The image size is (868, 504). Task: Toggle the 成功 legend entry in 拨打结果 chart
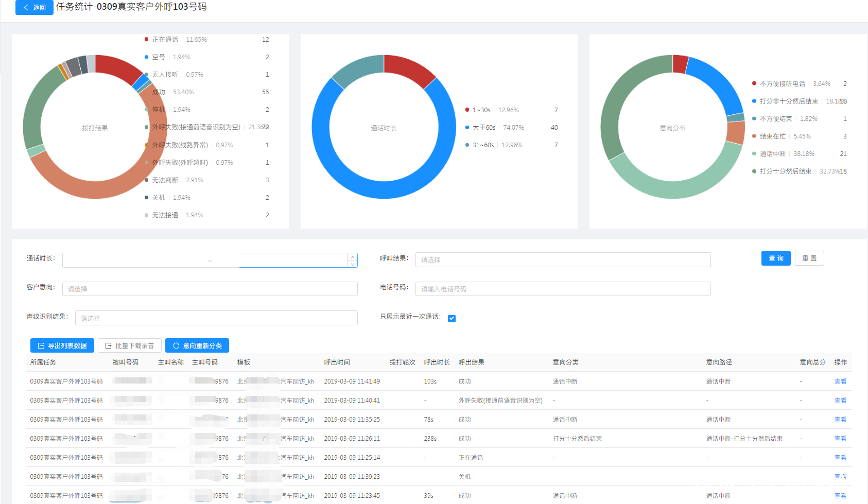coord(159,92)
